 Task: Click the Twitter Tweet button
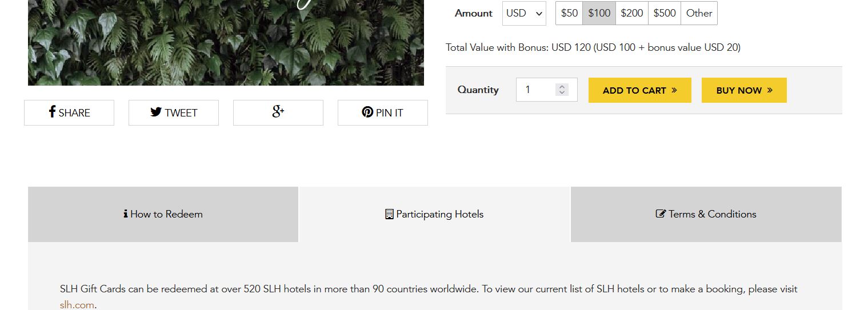[174, 112]
